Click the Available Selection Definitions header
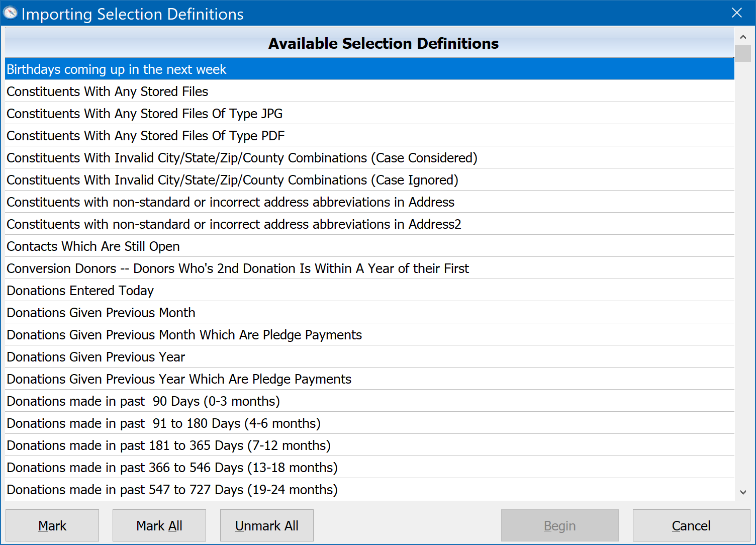Image resolution: width=756 pixels, height=545 pixels. coord(370,43)
